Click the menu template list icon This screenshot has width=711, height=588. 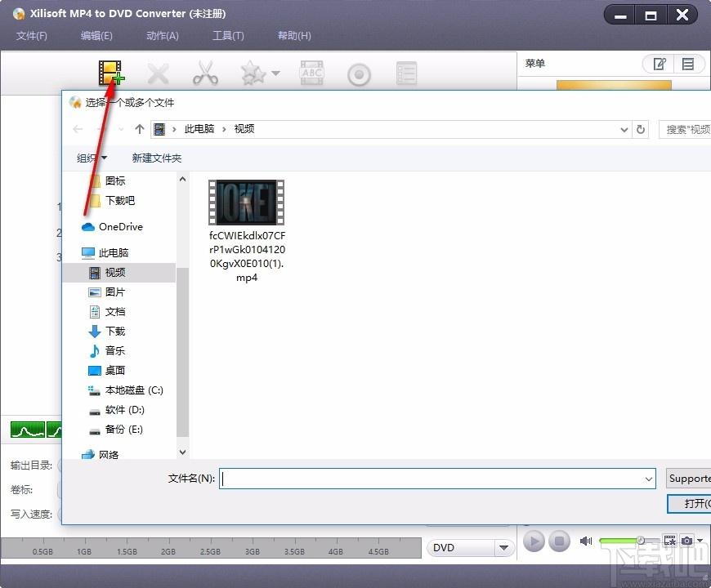(688, 64)
